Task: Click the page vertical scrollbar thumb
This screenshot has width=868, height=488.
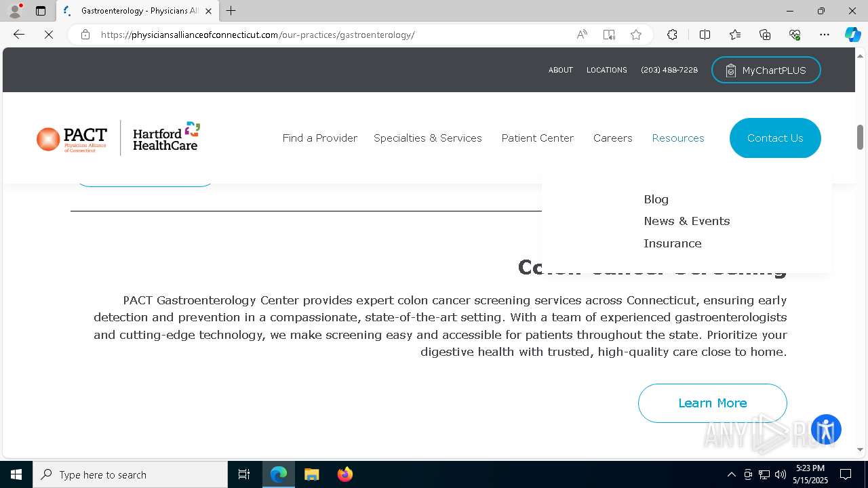Action: [861, 137]
